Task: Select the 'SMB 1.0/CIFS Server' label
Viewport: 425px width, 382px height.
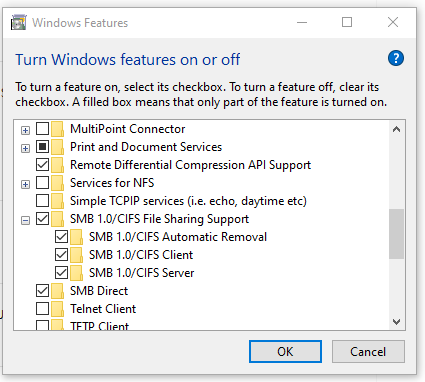Action: (x=142, y=273)
